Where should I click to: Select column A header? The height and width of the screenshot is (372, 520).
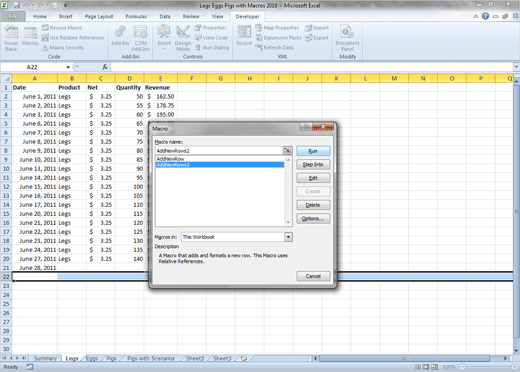click(35, 78)
